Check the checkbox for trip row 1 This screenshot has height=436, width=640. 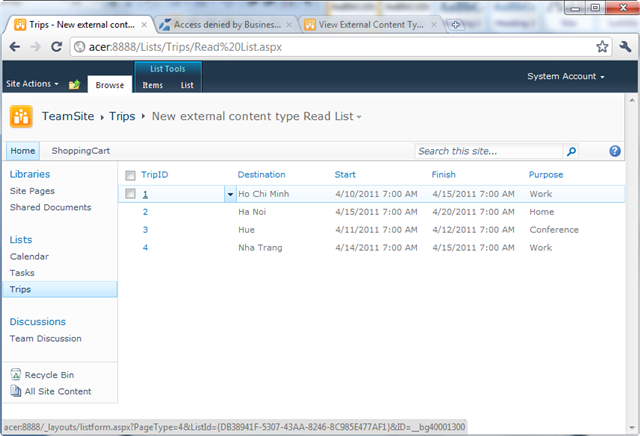click(130, 194)
